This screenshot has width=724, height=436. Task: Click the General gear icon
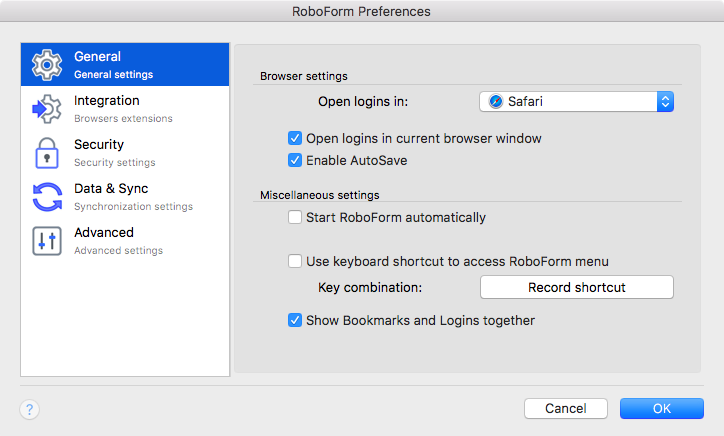pos(47,65)
